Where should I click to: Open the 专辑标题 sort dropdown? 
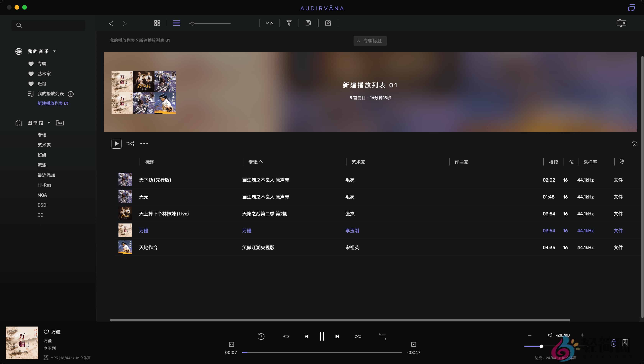pyautogui.click(x=370, y=41)
